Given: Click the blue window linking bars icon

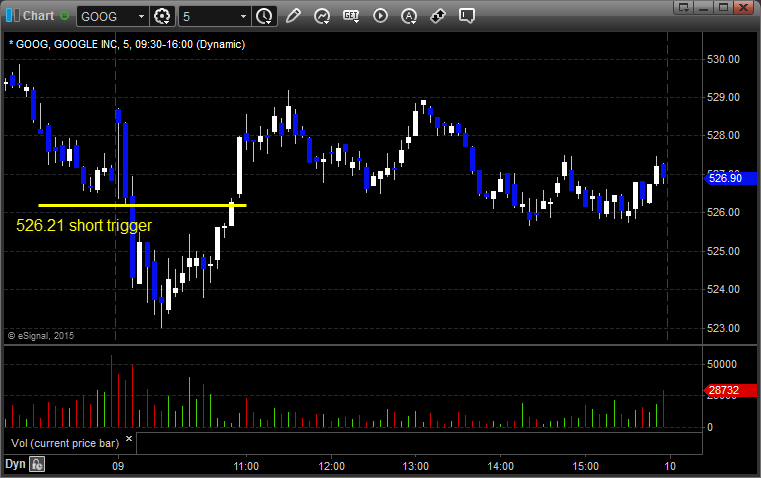Looking at the screenshot, I should (x=13, y=16).
